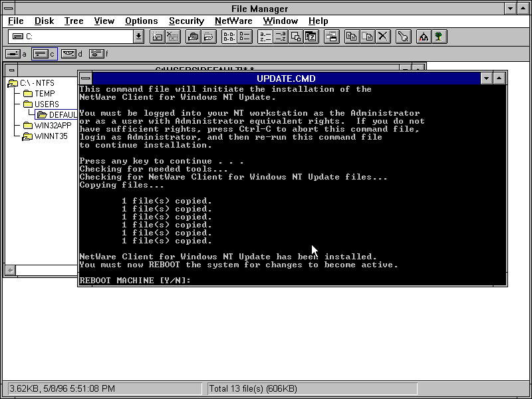This screenshot has height=399, width=532.
Task: Open Permissions with the key icon
Action: (x=404, y=37)
